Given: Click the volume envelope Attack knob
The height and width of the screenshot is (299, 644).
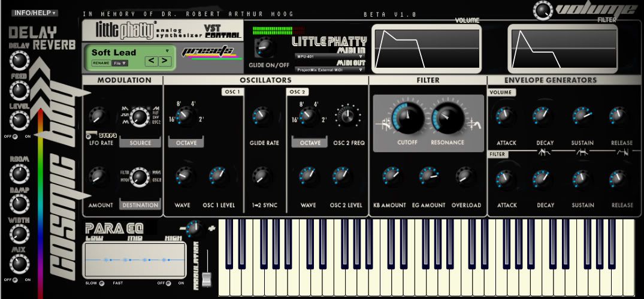Looking at the screenshot, I should click(504, 116).
